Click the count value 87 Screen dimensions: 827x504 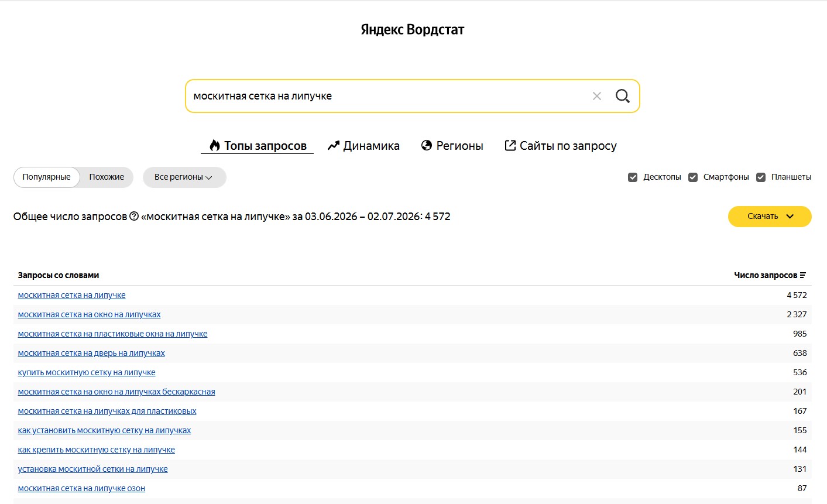click(x=802, y=489)
